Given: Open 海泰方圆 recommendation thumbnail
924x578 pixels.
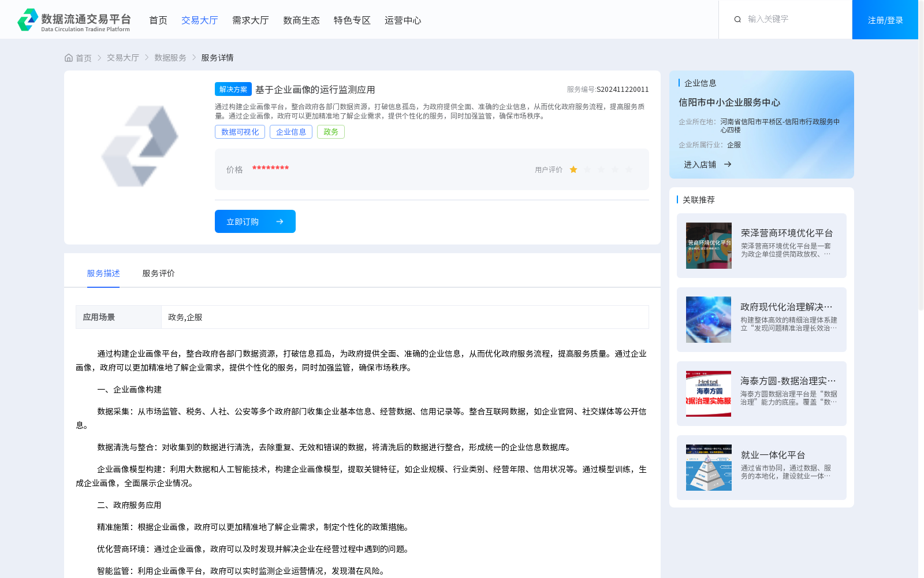Looking at the screenshot, I should 709,394.
